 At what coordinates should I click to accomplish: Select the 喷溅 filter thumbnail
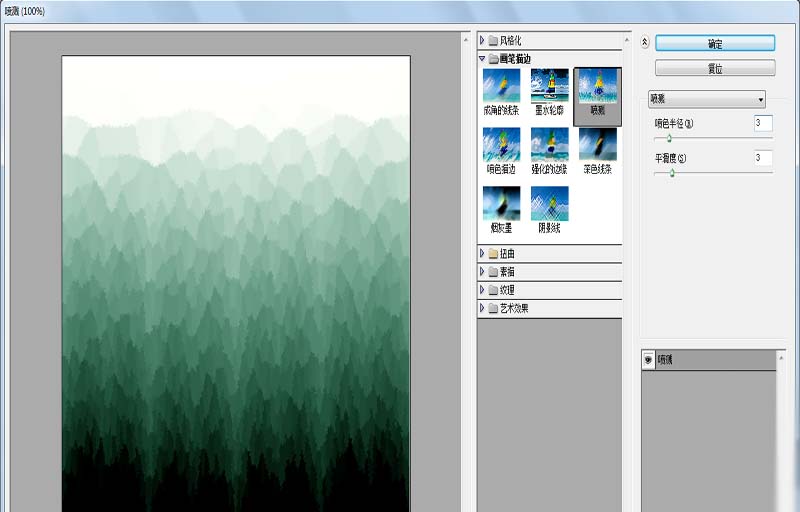point(597,86)
